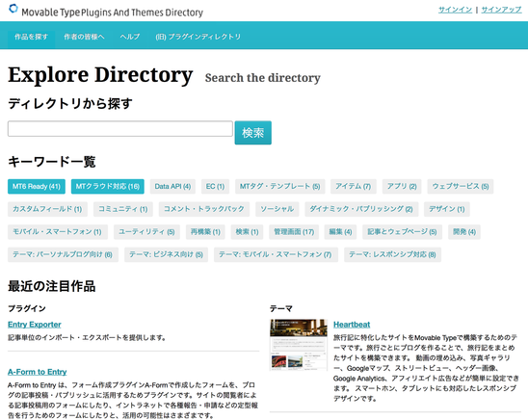Select the MTタグ・テンプレート (5) keyword
The height and width of the screenshot is (420, 528).
279,187
